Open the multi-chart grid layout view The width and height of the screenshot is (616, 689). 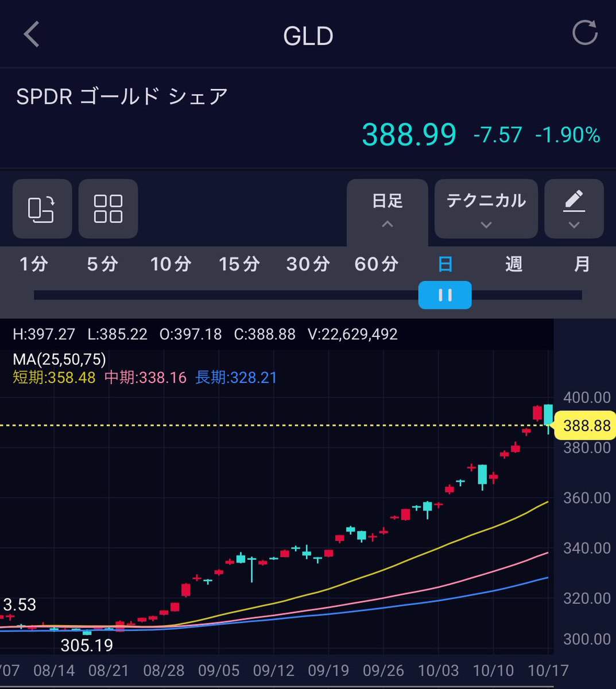tap(108, 208)
